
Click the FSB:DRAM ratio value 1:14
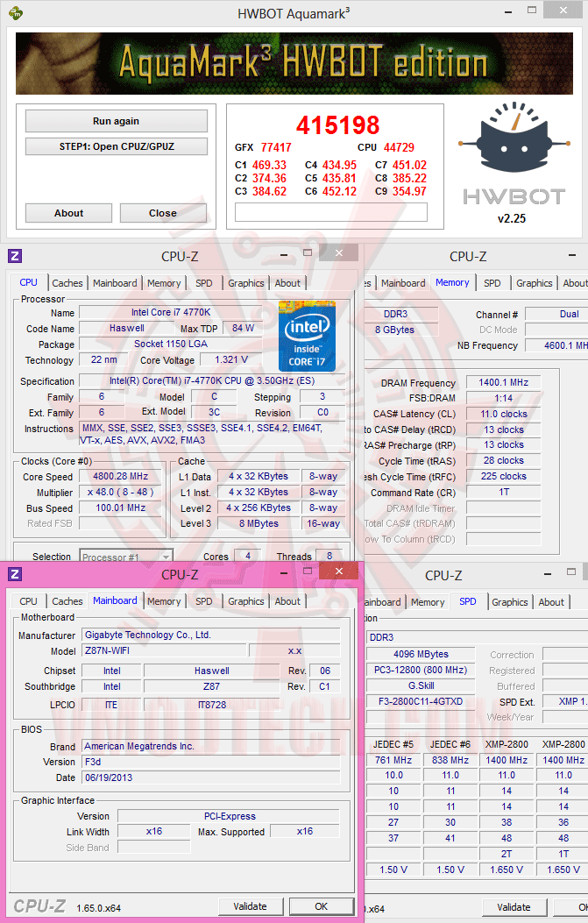tap(503, 399)
